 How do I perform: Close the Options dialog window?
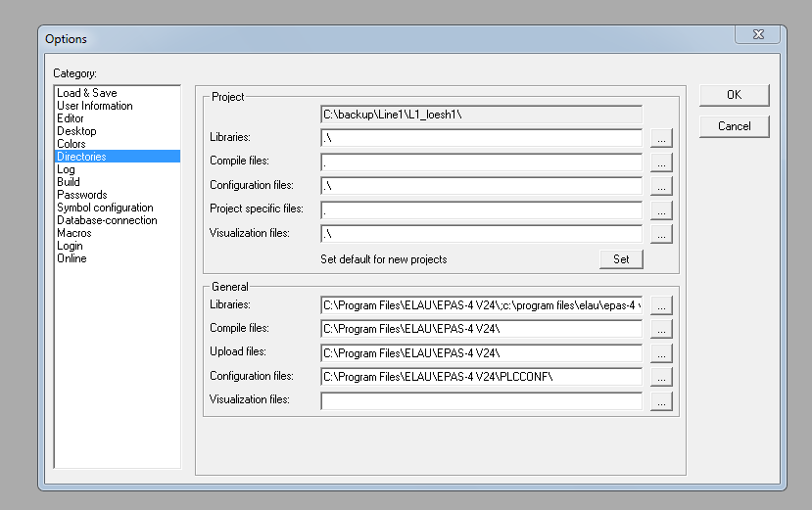[x=758, y=34]
